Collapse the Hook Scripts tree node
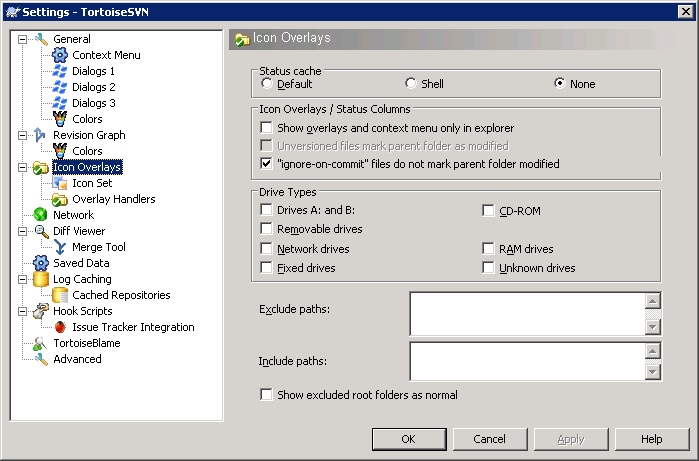The width and height of the screenshot is (699, 461). (x=22, y=311)
